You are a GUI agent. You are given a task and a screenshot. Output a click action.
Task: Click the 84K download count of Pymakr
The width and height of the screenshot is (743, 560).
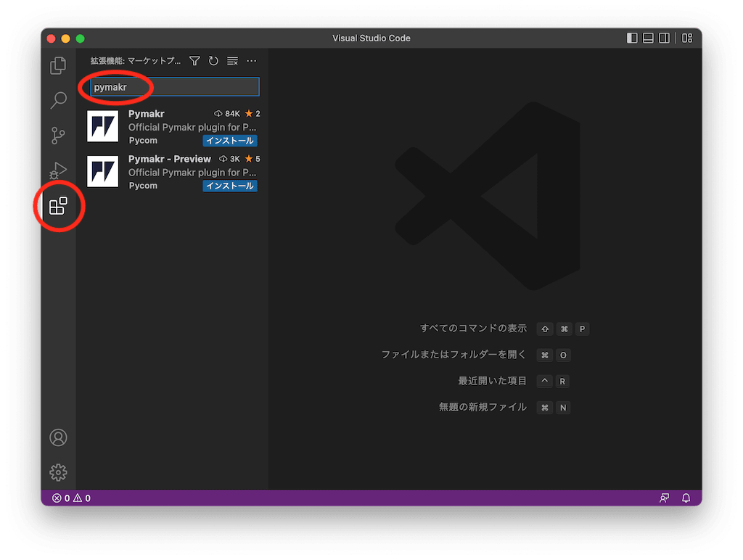pyautogui.click(x=227, y=114)
